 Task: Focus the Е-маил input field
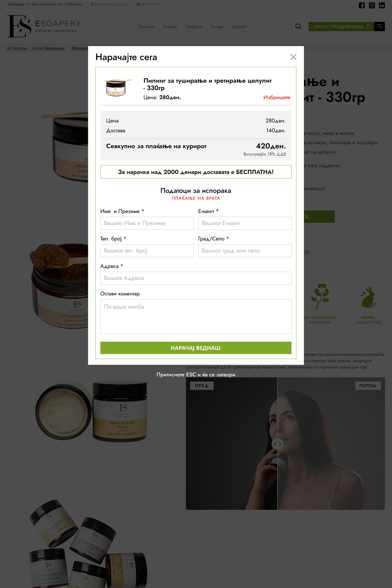(245, 223)
